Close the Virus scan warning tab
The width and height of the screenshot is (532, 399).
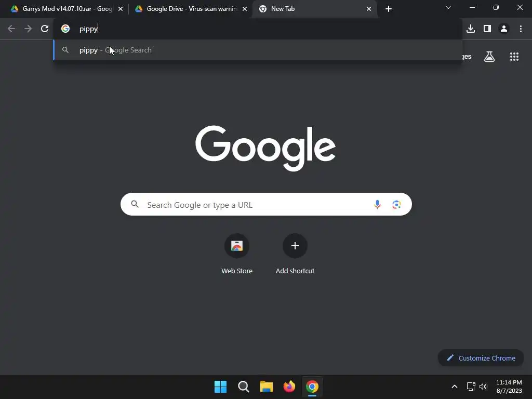click(245, 9)
